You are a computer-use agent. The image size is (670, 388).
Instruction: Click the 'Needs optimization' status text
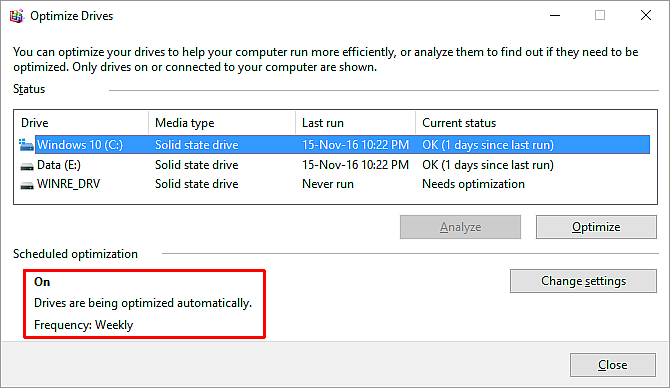coord(473,184)
